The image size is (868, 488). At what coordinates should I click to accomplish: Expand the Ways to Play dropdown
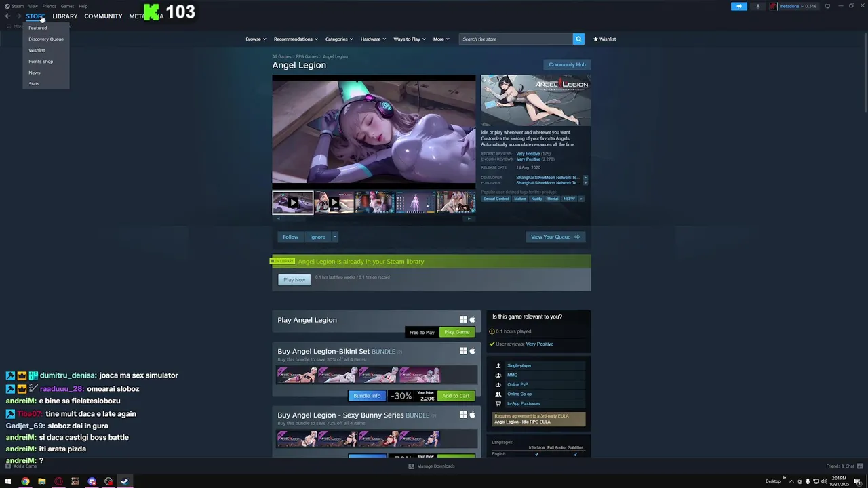point(410,39)
